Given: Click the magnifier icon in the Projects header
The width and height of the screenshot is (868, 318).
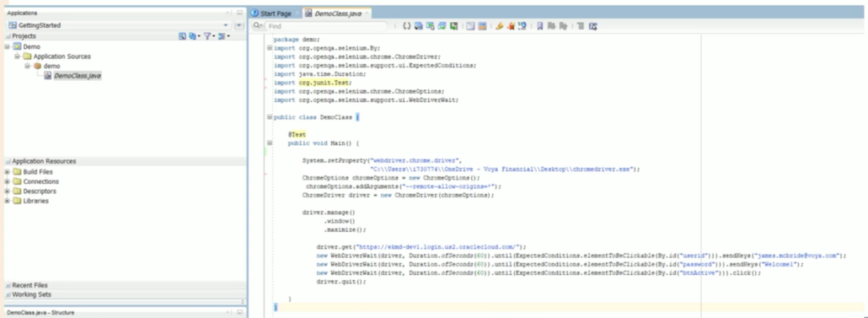Looking at the screenshot, I should coord(182,36).
